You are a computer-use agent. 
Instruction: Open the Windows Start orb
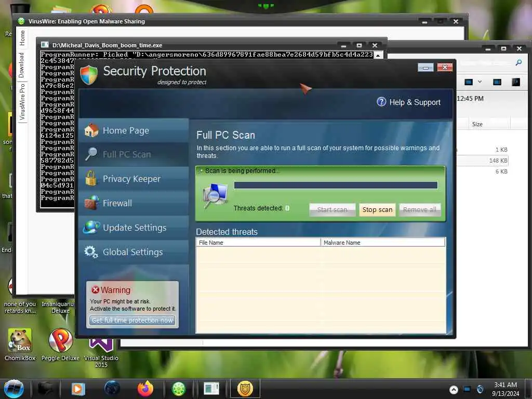pyautogui.click(x=14, y=389)
